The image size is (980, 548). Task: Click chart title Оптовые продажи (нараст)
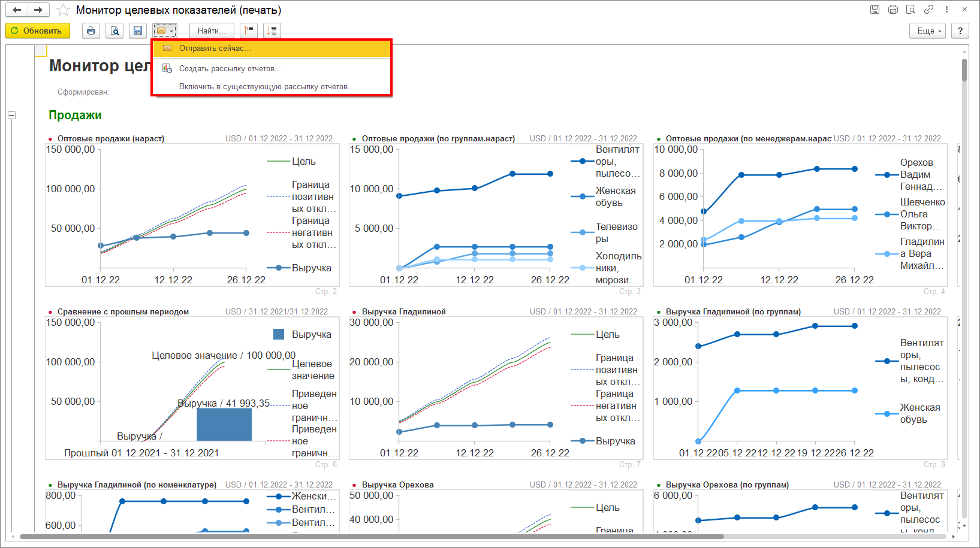point(111,138)
